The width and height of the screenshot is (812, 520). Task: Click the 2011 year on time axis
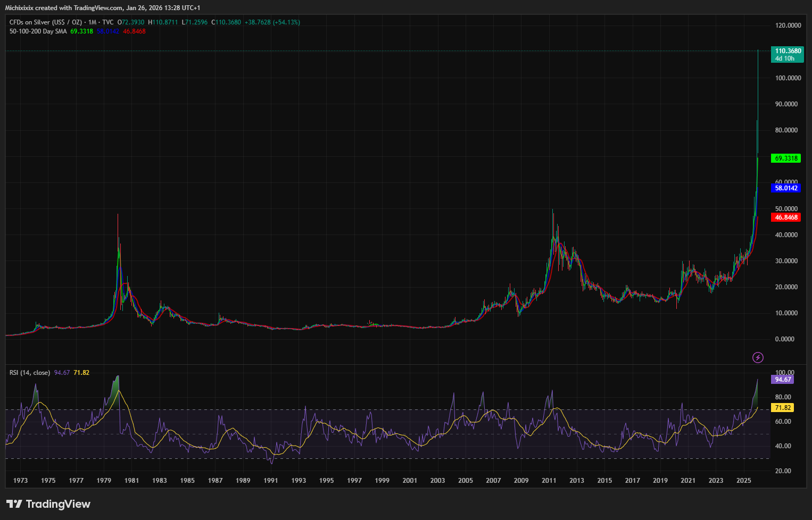click(549, 481)
